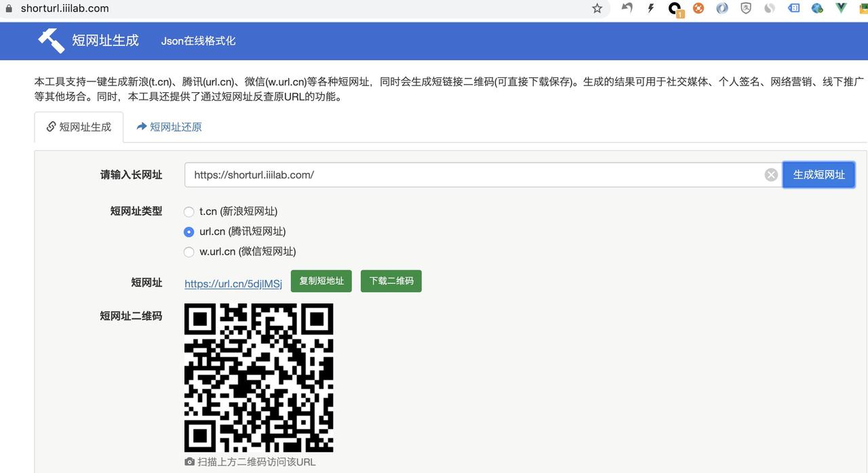Open the globe extension icon
Viewport: 868px width, 473px height.
(x=817, y=8)
